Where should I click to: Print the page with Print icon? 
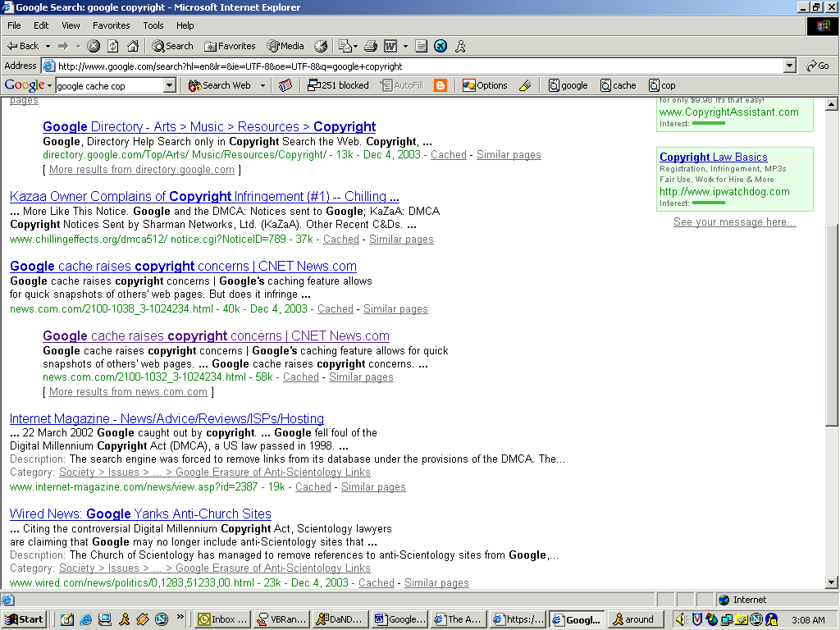click(x=371, y=46)
